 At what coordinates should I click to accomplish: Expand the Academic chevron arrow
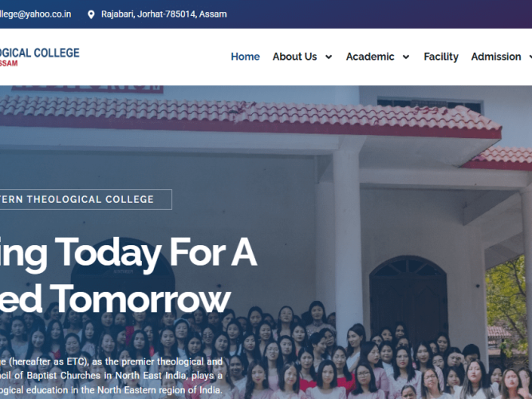coord(406,57)
